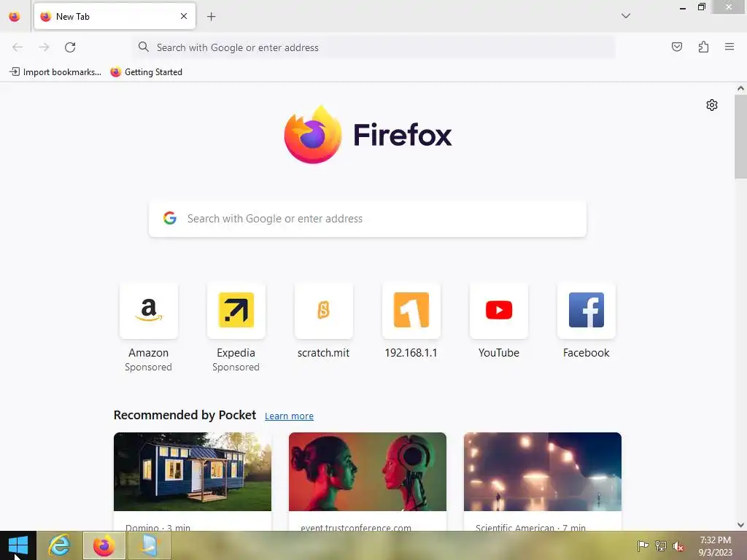This screenshot has width=747, height=560.
Task: Click Recommended by Pocket heading
Action: tap(185, 415)
